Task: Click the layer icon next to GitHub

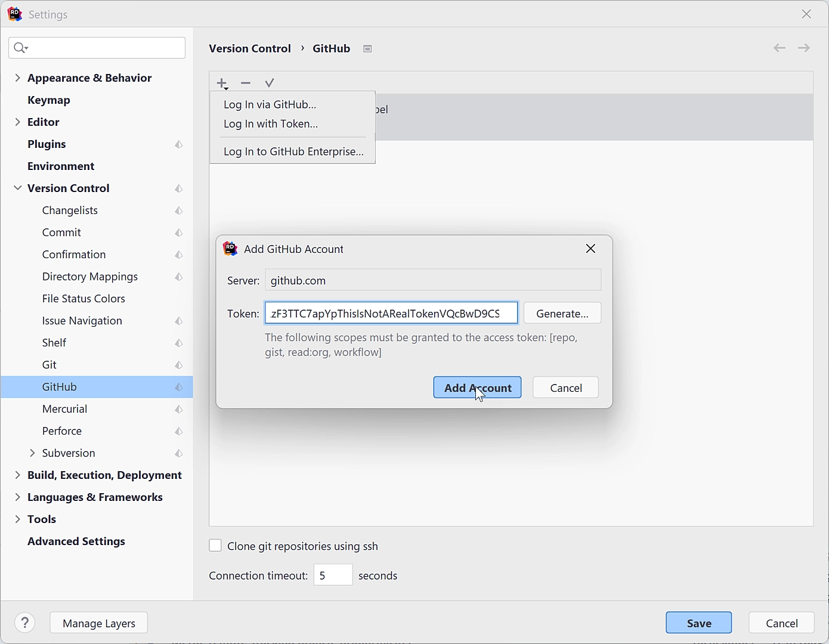Action: coord(178,387)
